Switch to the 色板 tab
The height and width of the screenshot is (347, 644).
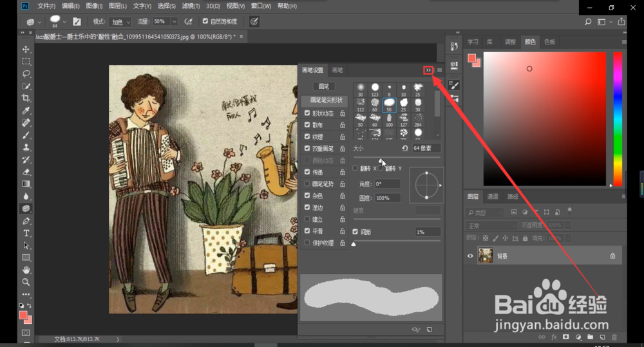[549, 42]
